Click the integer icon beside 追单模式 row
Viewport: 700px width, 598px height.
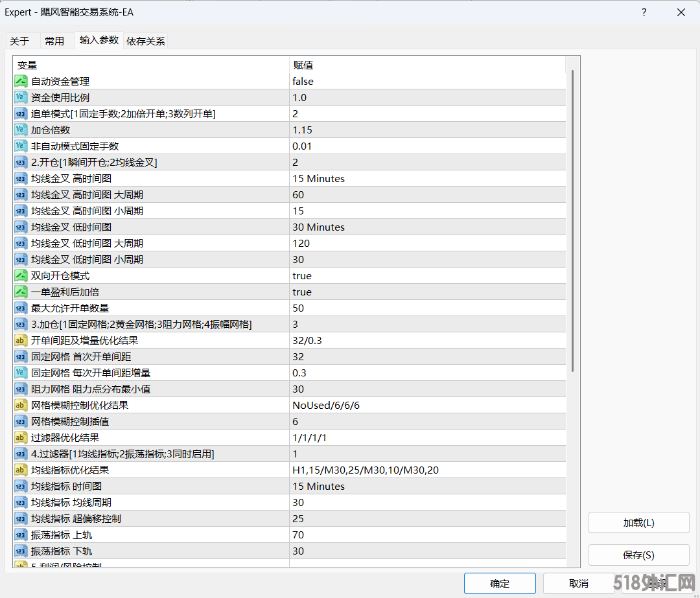21,114
